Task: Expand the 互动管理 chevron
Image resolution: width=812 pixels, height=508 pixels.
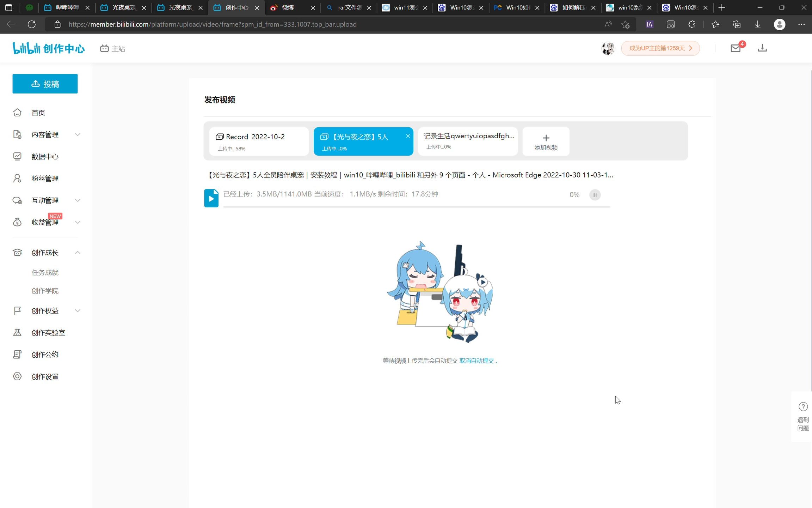Action: click(x=78, y=200)
